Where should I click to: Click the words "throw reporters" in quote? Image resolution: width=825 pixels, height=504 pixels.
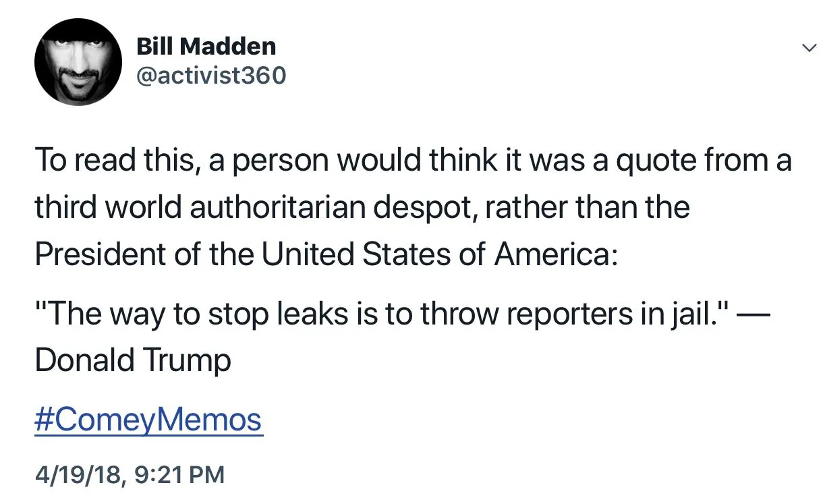pyautogui.click(x=517, y=314)
